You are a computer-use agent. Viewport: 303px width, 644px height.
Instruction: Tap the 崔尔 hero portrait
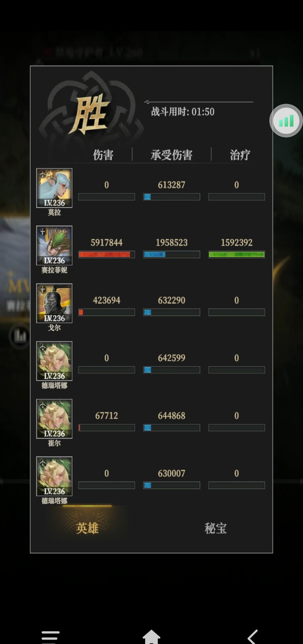(54, 419)
